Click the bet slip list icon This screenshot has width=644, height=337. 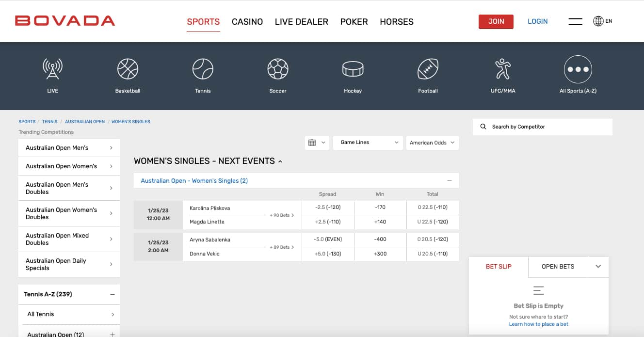coord(538,290)
